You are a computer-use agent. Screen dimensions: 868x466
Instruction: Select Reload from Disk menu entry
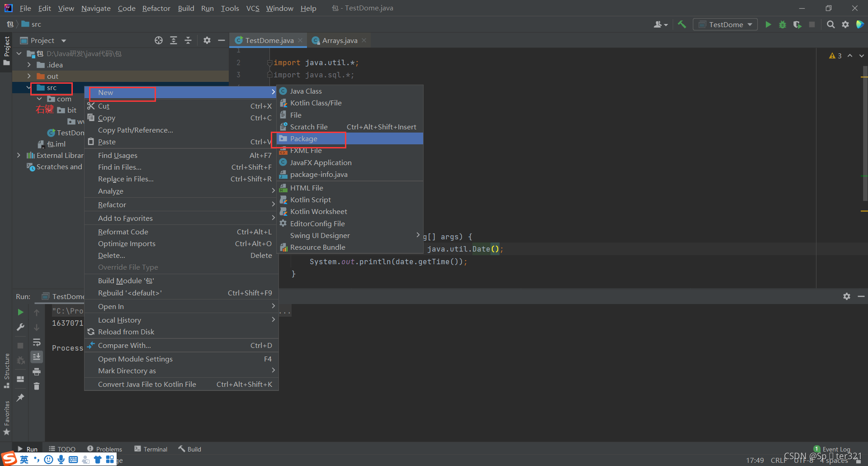pos(181,332)
